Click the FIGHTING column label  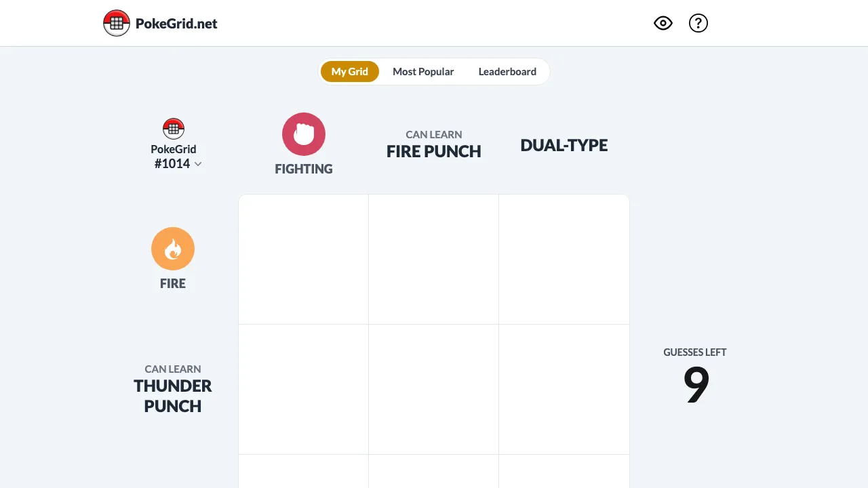coord(304,169)
